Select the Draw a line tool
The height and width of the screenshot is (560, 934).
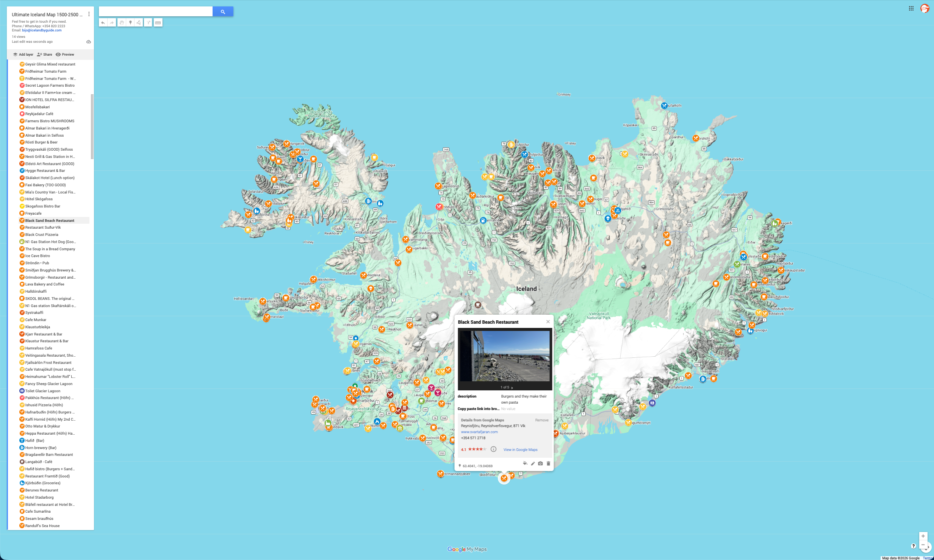(139, 23)
